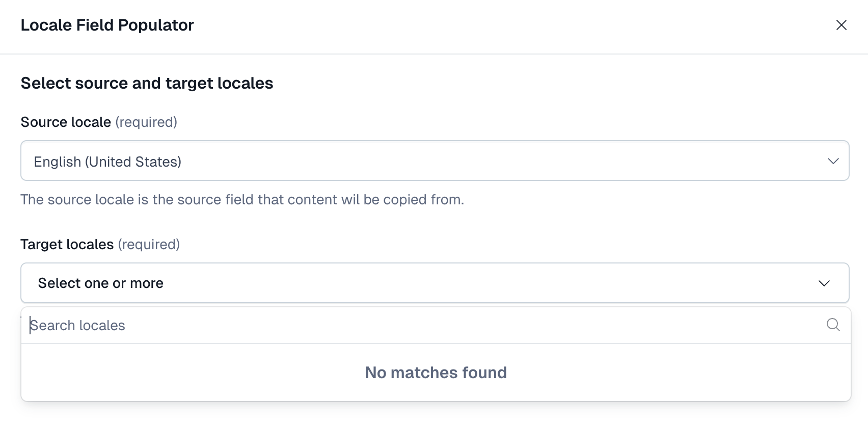The height and width of the screenshot is (424, 868).
Task: Collapse the Target locales multiselect
Action: click(x=434, y=283)
